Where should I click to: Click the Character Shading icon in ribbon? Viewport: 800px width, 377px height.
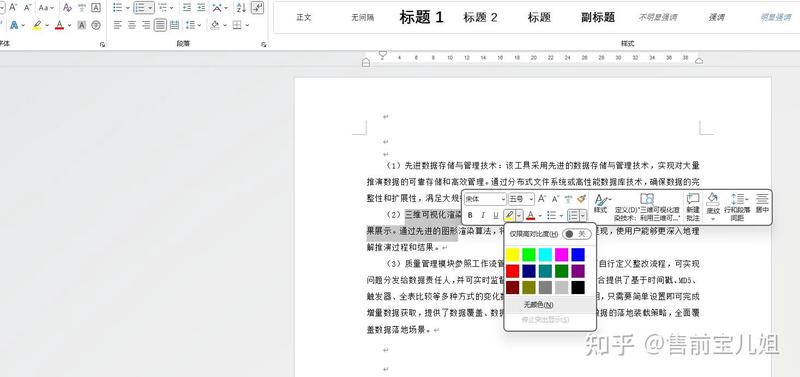(82, 25)
